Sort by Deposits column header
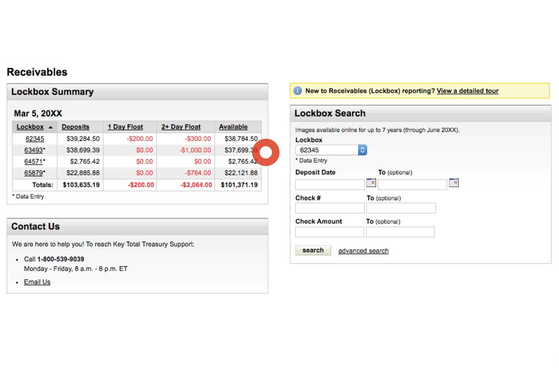This screenshot has width=559, height=392. (x=75, y=127)
